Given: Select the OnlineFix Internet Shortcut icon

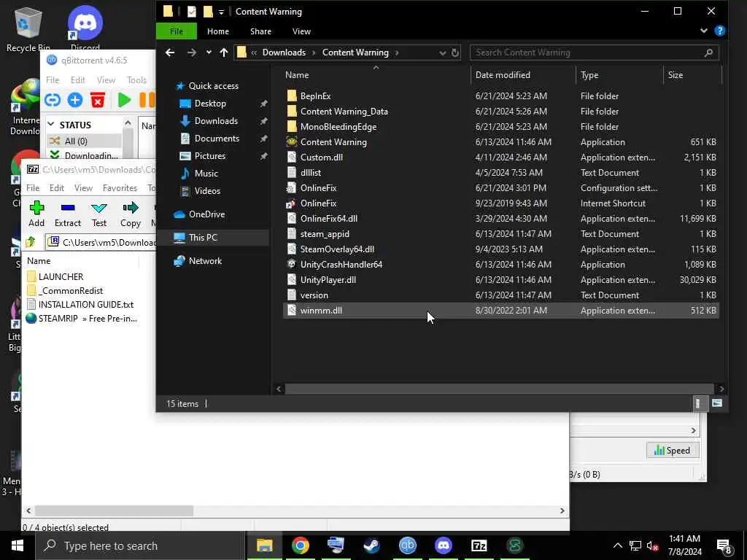Looking at the screenshot, I should pos(291,203).
